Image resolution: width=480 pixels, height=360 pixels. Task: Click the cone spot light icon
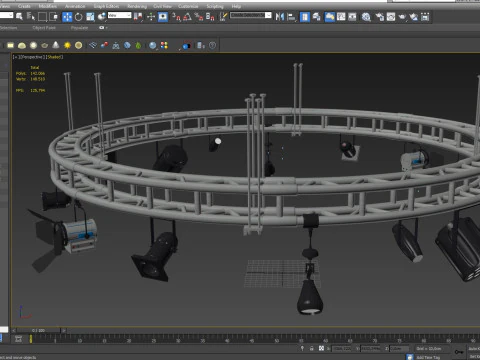(x=56, y=45)
